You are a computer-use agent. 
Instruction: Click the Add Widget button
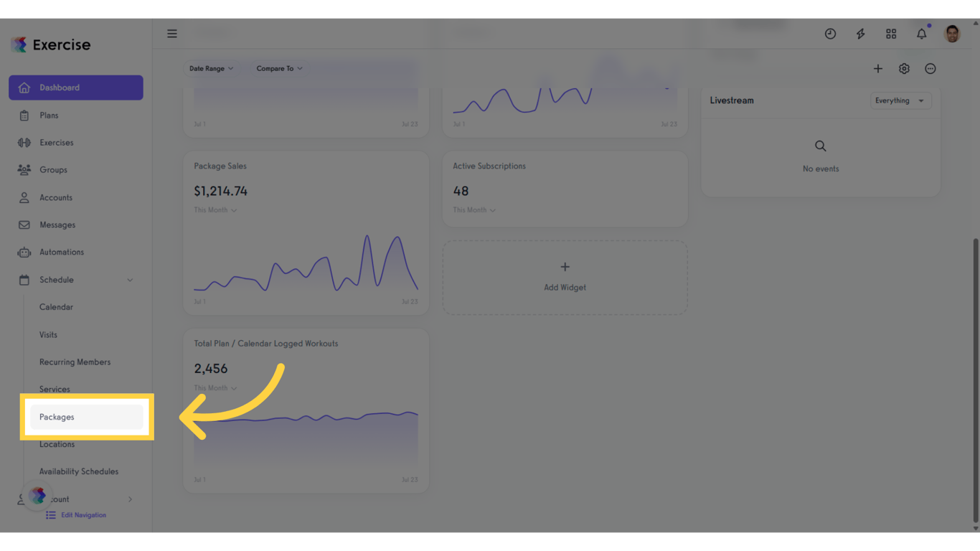pos(565,278)
